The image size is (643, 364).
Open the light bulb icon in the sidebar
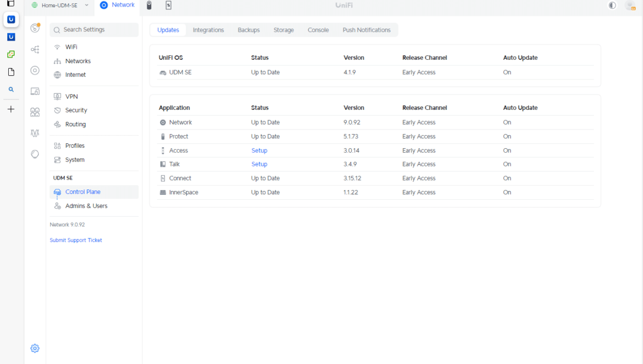coord(35,154)
